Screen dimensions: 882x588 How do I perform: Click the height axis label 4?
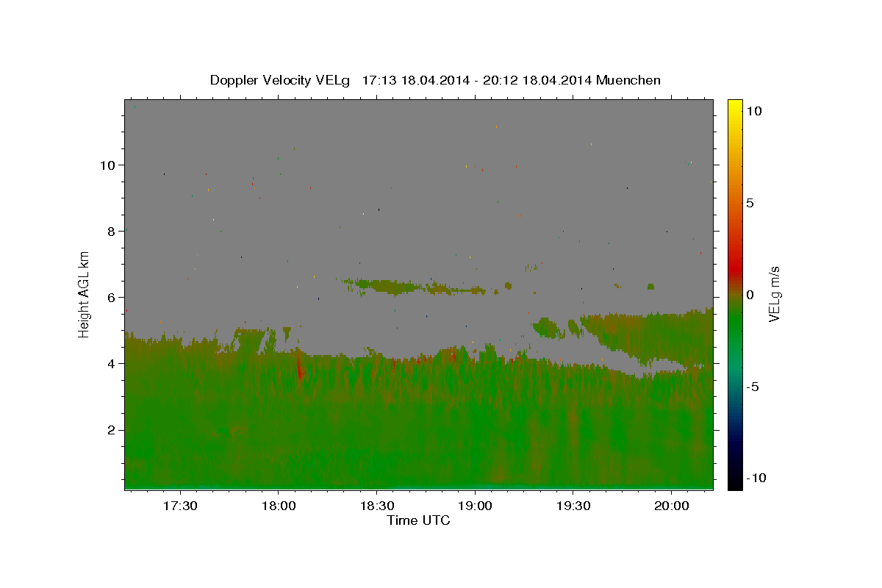(112, 363)
